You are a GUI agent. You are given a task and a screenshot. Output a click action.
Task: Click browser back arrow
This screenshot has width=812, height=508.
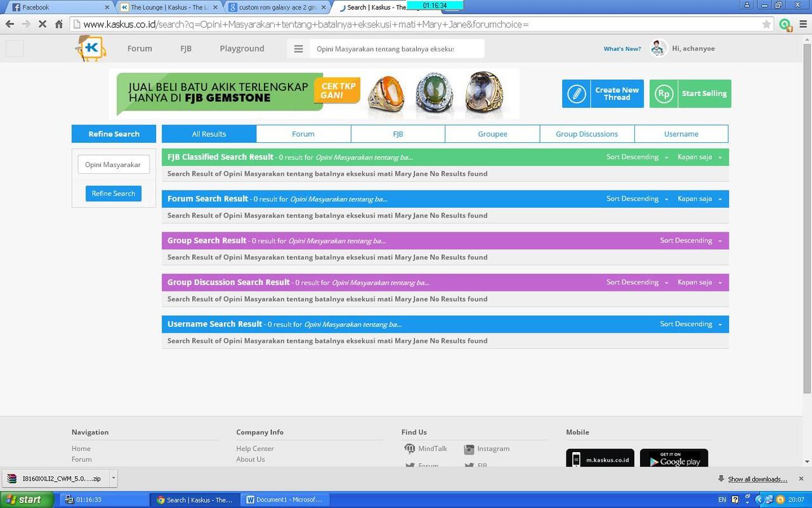[x=10, y=24]
